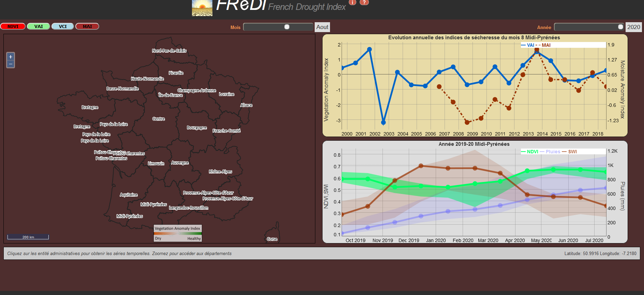Image resolution: width=644 pixels, height=295 pixels.
Task: Switch to the VAI index
Action: coord(39,26)
